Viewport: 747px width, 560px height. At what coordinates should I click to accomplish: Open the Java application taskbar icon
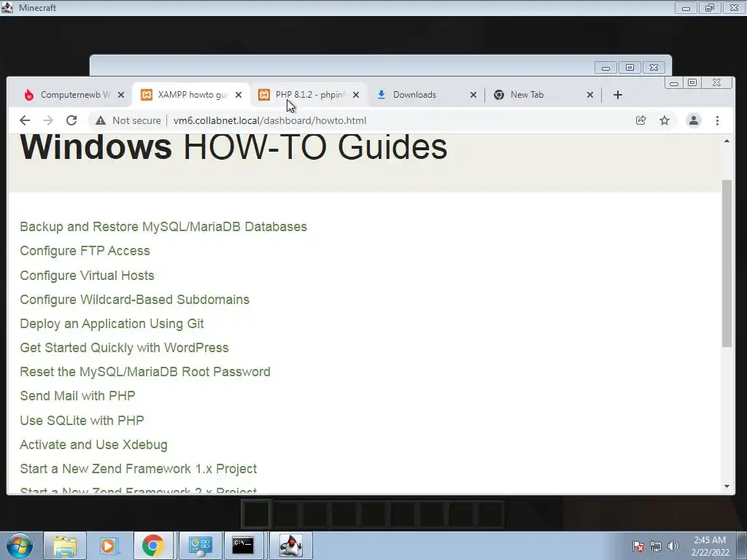point(290,545)
